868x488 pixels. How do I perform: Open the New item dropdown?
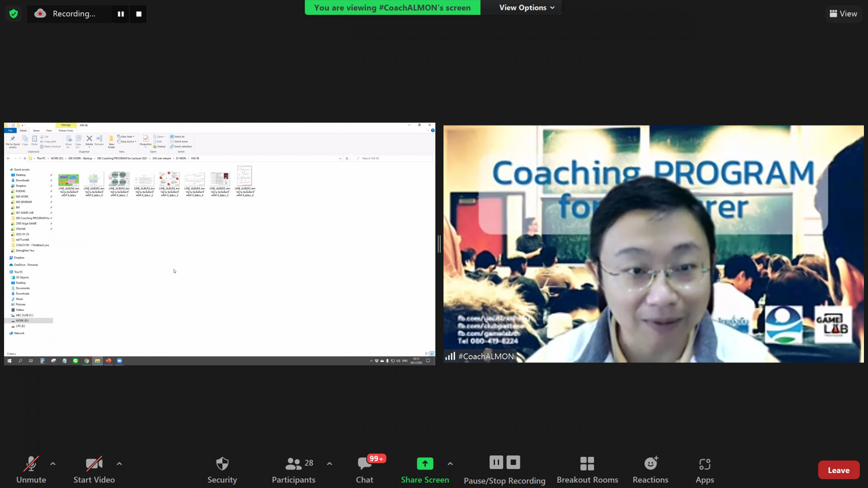coord(126,136)
